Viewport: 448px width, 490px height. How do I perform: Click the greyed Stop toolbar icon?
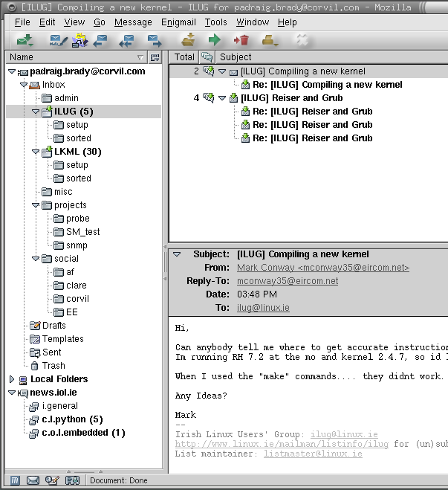click(x=302, y=40)
